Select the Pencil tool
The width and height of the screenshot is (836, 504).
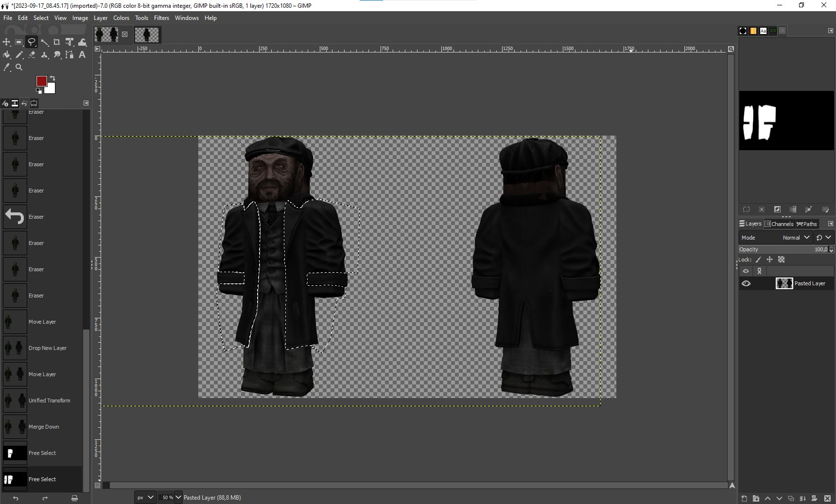pyautogui.click(x=19, y=55)
